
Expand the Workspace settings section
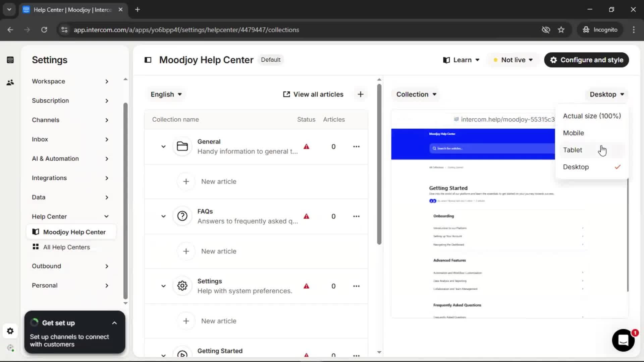pyautogui.click(x=70, y=81)
